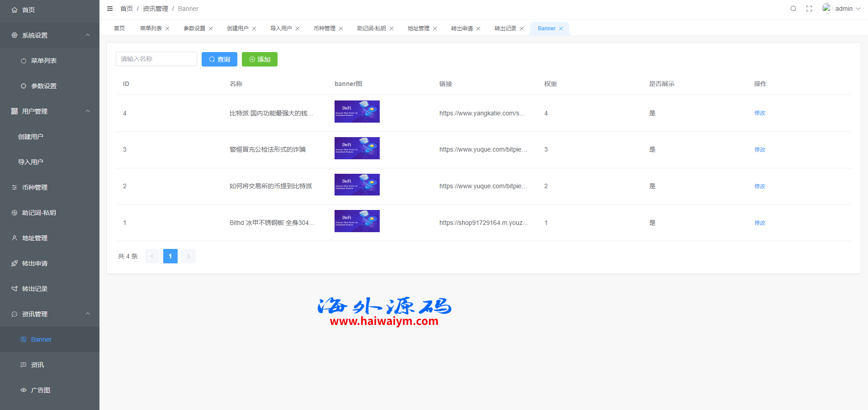
Task: Close the 转出记录 tab
Action: [522, 29]
